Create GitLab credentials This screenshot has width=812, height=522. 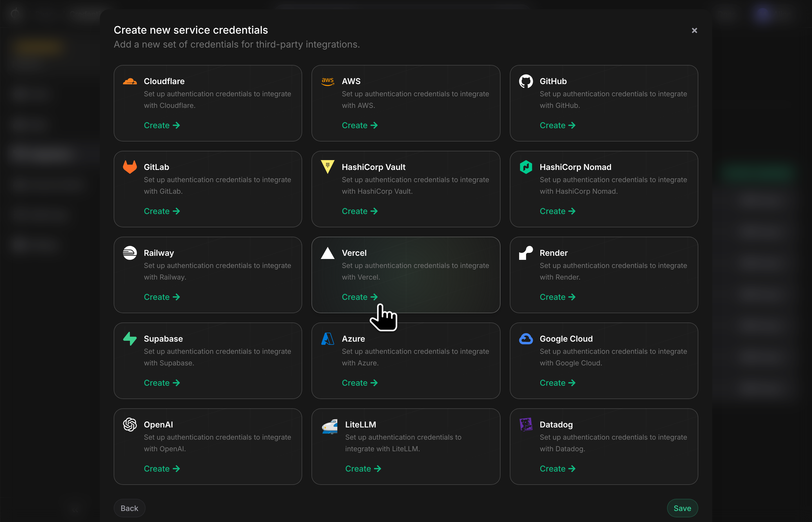pyautogui.click(x=162, y=211)
